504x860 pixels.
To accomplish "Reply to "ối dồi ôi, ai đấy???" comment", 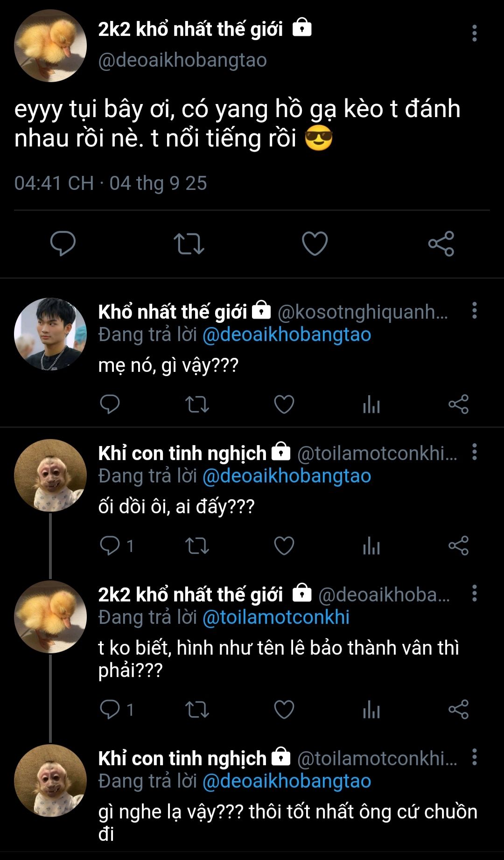I will [x=110, y=545].
